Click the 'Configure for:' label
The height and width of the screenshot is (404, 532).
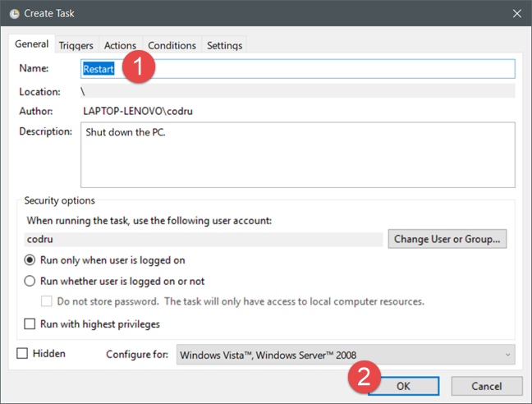click(x=137, y=355)
